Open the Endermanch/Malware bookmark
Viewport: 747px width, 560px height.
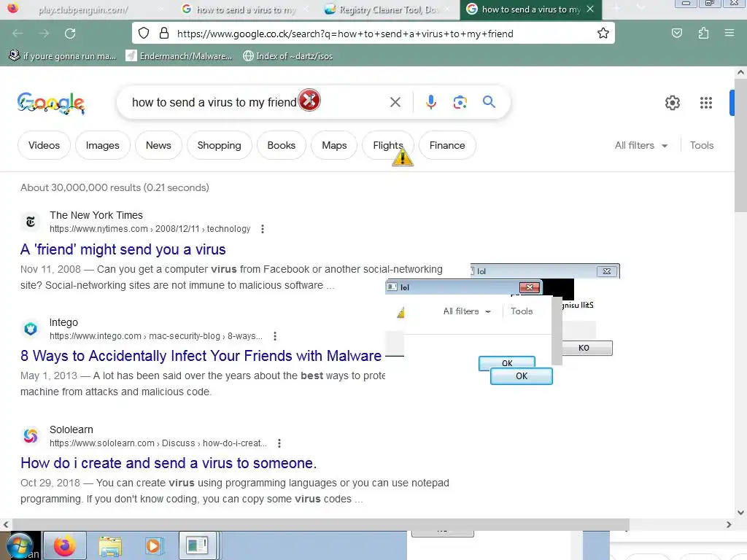pyautogui.click(x=179, y=56)
